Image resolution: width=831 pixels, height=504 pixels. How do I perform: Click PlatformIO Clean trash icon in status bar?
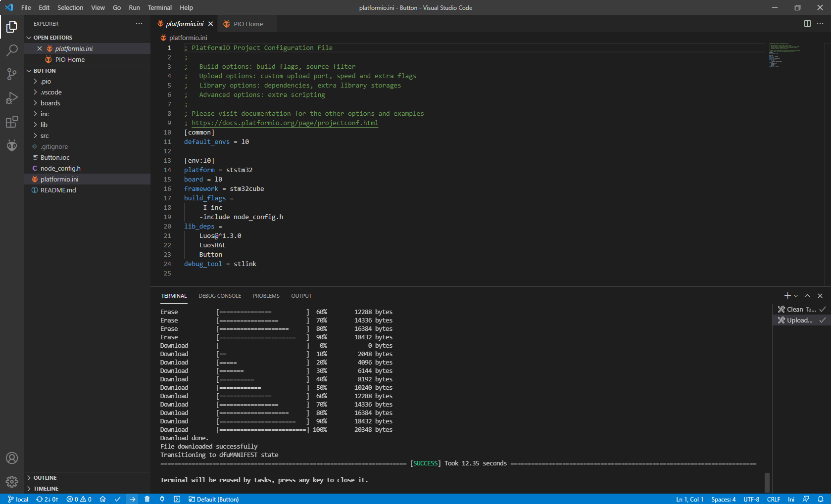(x=147, y=499)
